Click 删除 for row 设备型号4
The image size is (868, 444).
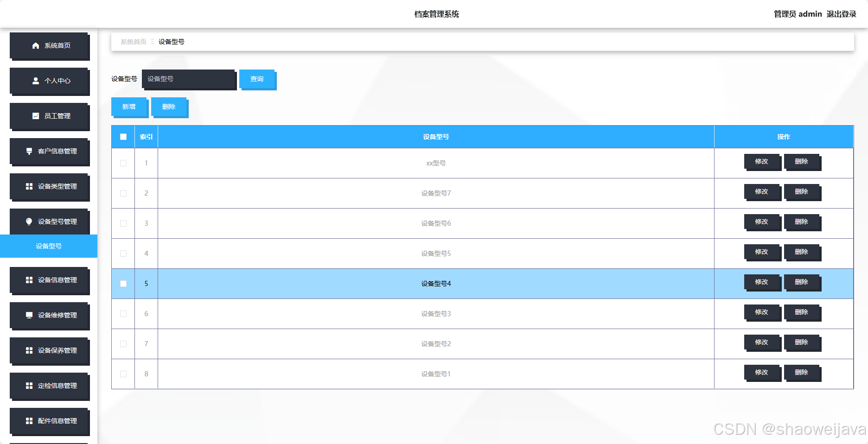[802, 282]
